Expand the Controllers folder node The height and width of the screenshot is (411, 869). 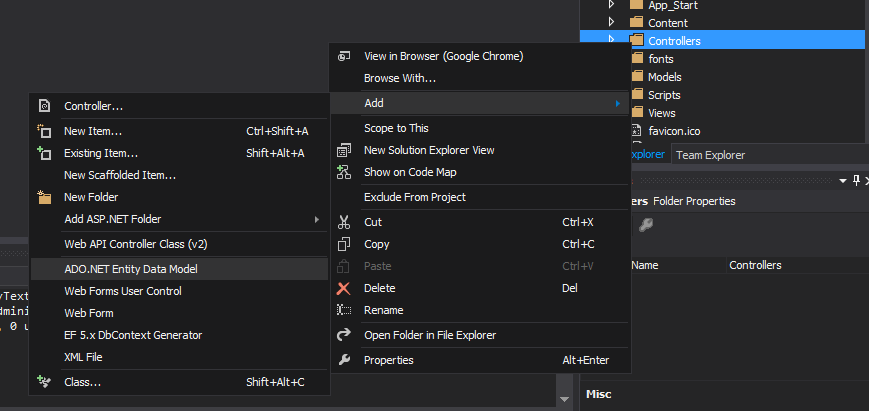[x=612, y=40]
